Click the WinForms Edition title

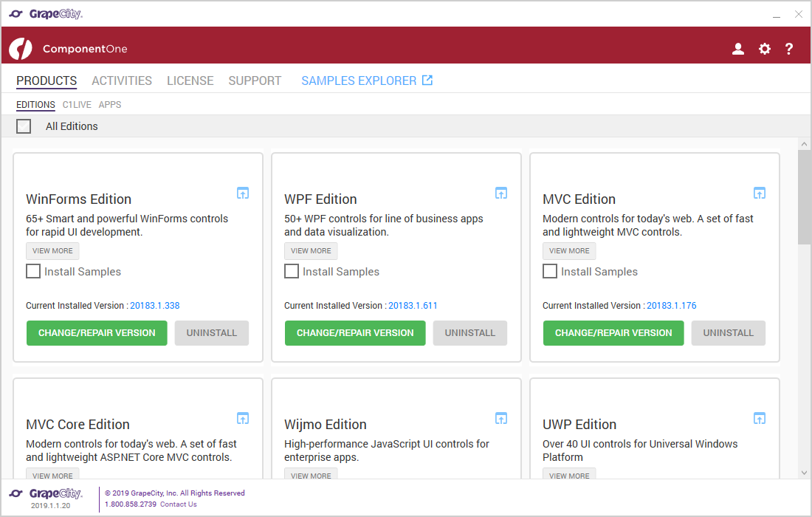click(x=79, y=199)
